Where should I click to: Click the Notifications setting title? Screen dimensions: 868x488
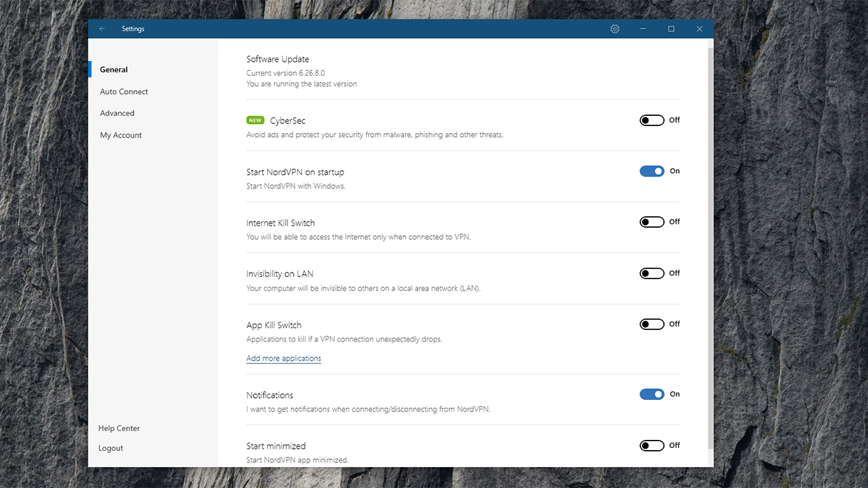(269, 395)
